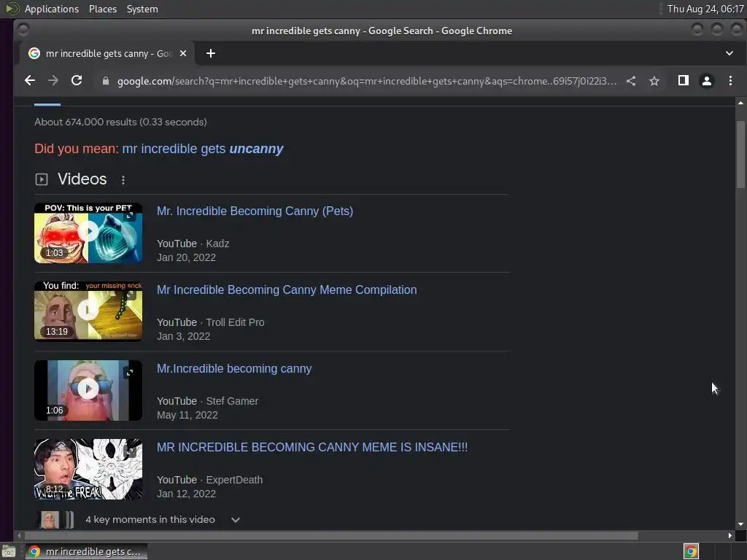
Task: Click 'mr incredible gets uncanny' suggestion link
Action: click(x=203, y=149)
